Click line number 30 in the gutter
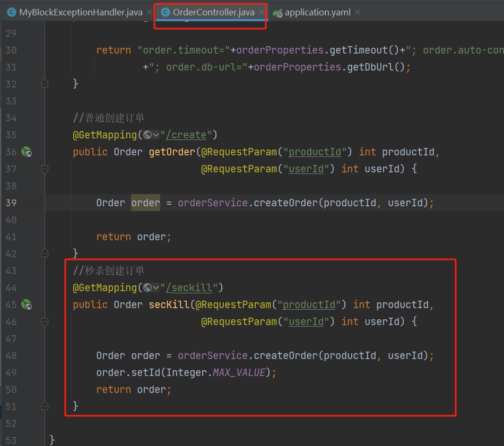This screenshot has width=504, height=446. pyautogui.click(x=11, y=50)
